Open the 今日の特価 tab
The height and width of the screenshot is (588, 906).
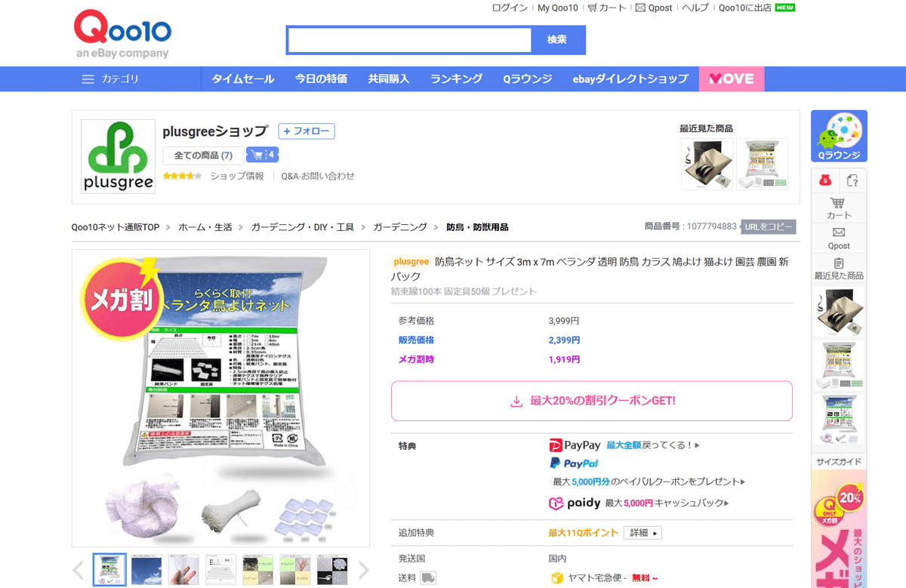point(322,79)
